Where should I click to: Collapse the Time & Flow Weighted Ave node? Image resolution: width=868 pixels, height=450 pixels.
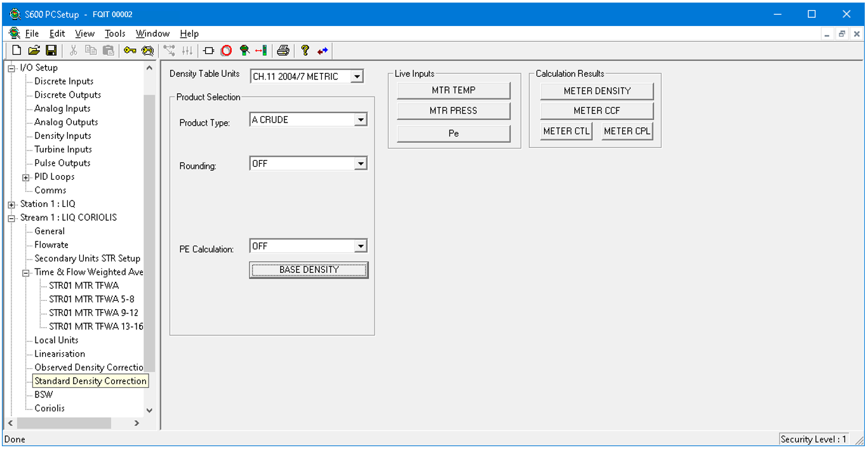[26, 272]
